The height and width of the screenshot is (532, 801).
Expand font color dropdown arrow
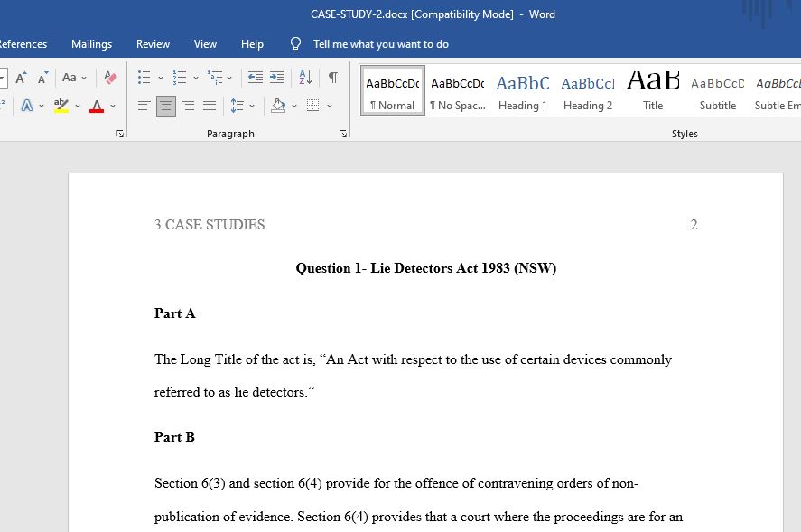pyautogui.click(x=113, y=107)
